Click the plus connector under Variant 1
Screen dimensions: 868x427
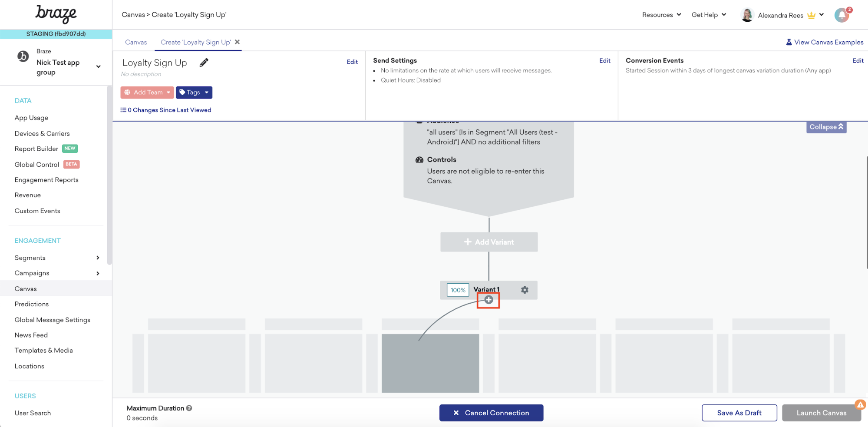[488, 300]
